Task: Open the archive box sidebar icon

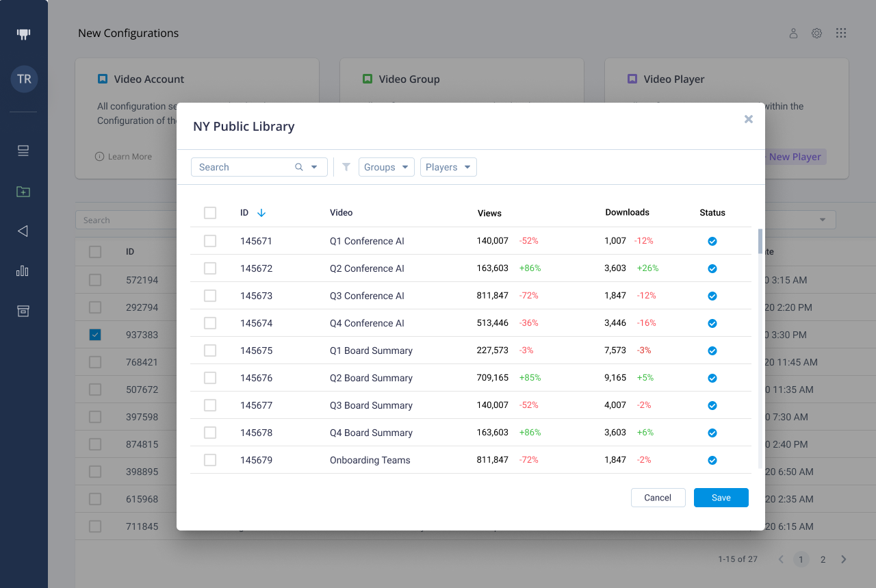Action: [x=23, y=311]
